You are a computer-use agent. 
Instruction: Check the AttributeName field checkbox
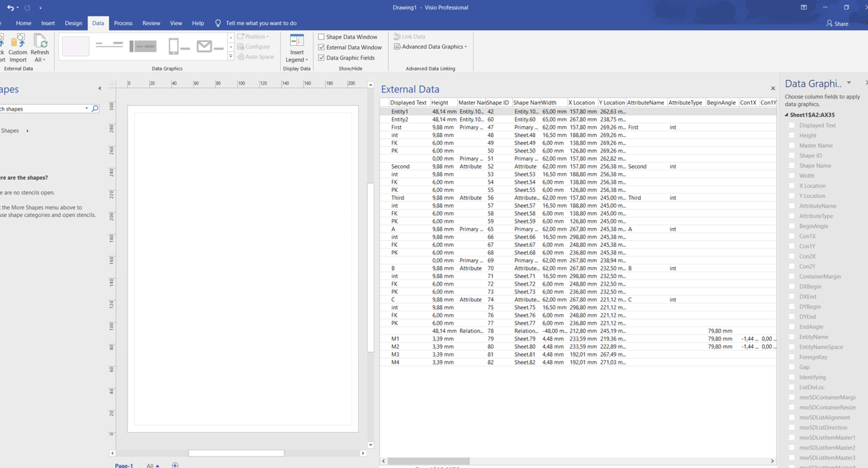[x=791, y=206]
